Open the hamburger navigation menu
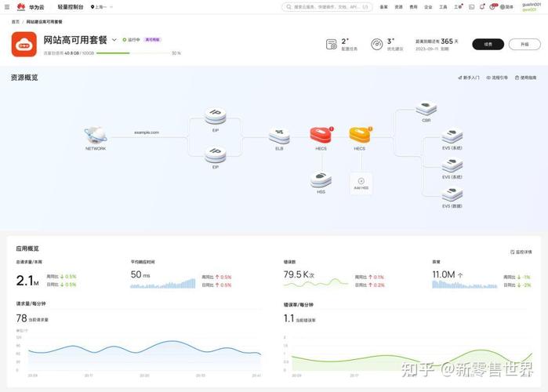Screen dimensions: 548x392 (x=7, y=6)
